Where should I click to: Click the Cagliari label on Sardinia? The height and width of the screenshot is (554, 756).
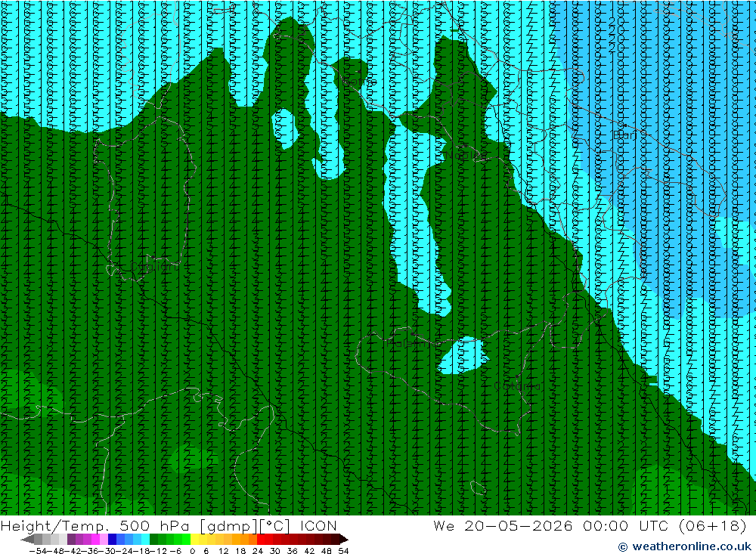(152, 267)
